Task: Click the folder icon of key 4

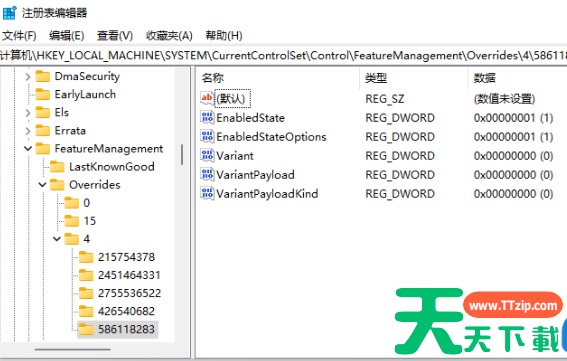Action: point(72,239)
